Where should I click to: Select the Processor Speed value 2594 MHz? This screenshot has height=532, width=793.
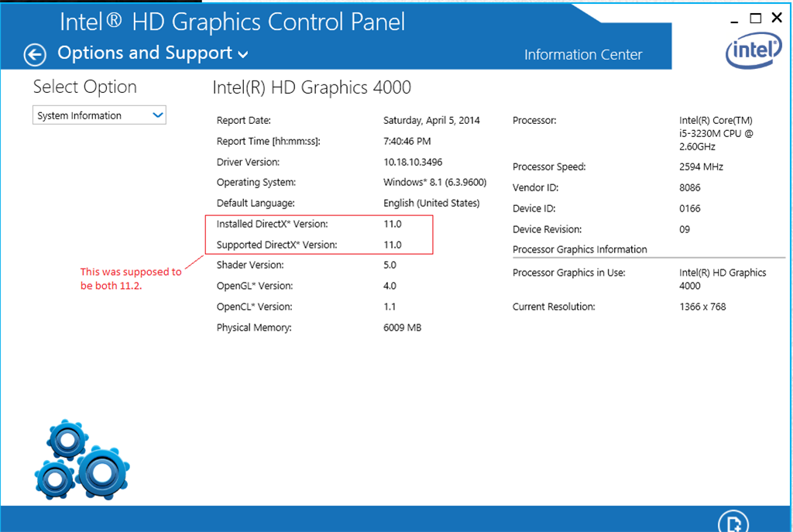701,167
